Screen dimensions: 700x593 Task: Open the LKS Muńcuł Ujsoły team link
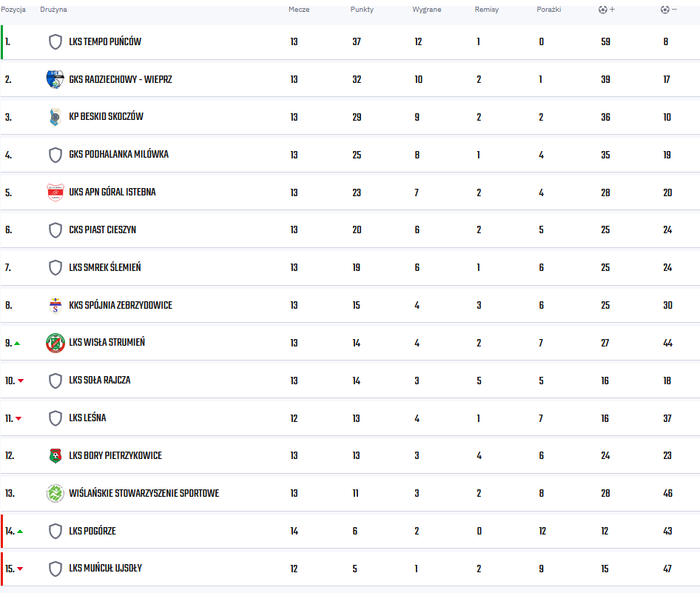pos(105,569)
